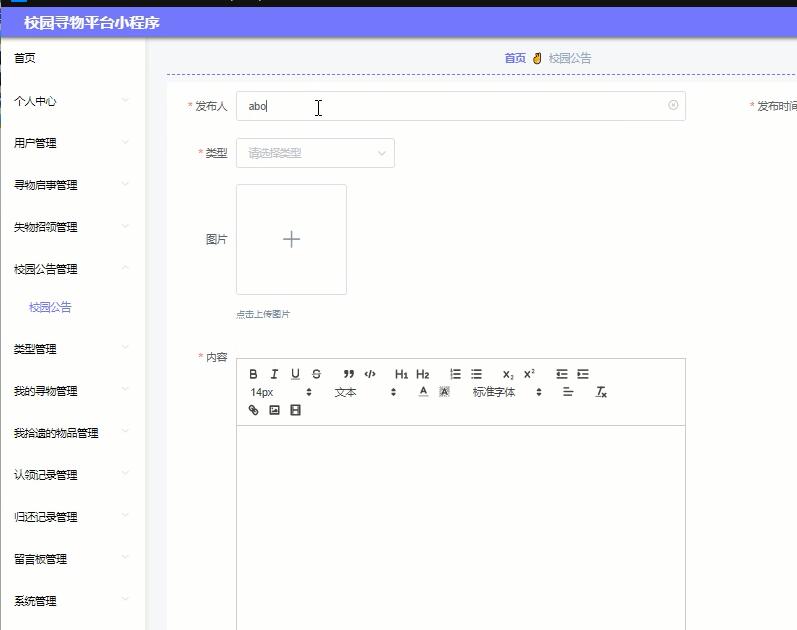Expand 个人中心 menu
The height and width of the screenshot is (630, 797).
71,101
